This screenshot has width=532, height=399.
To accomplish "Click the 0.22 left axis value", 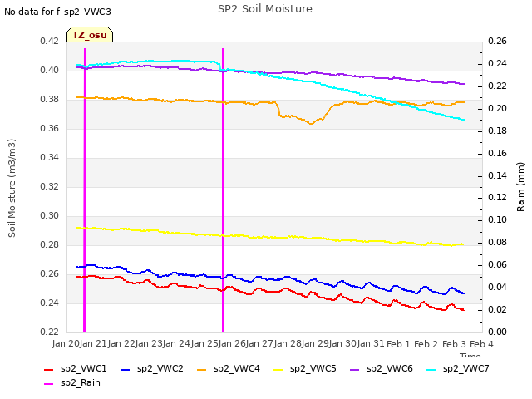I will 50,332.
